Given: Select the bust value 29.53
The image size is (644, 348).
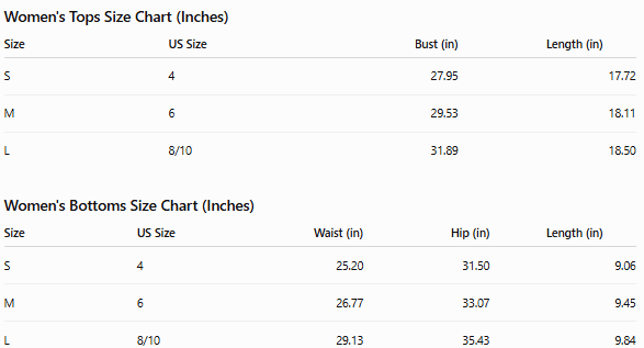Looking at the screenshot, I should pos(444,113).
